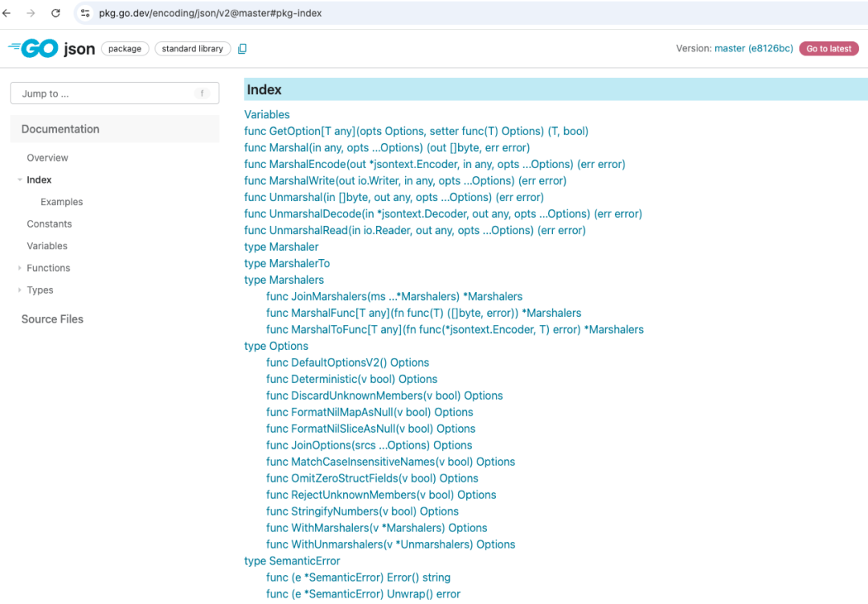Click the Variables link in the Index
This screenshot has width=868, height=604.
pos(267,114)
